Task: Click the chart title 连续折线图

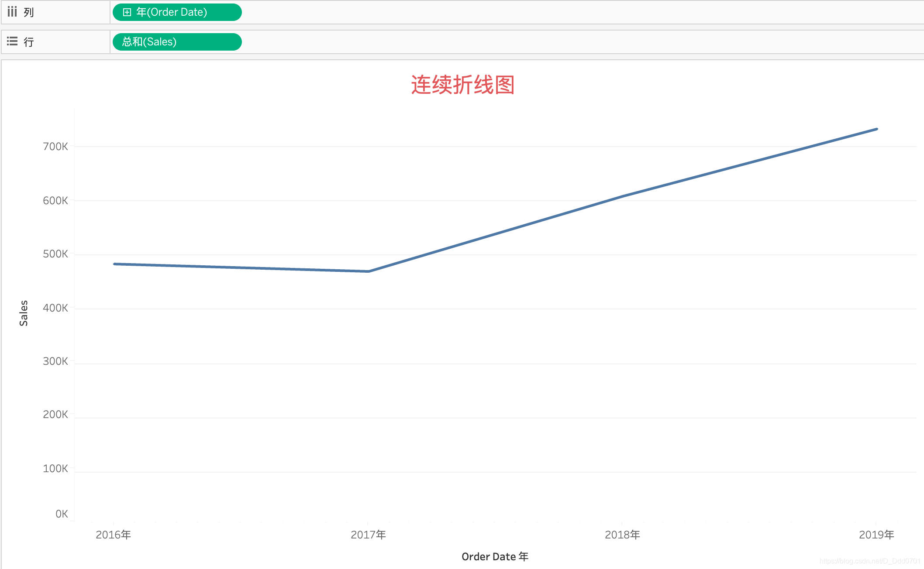Action: [462, 85]
